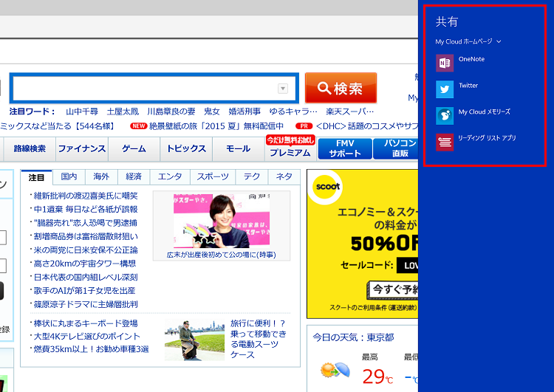This screenshot has height=392, width=554.
Task: Open the search box suggestion dropdown arrow
Action: click(x=282, y=89)
